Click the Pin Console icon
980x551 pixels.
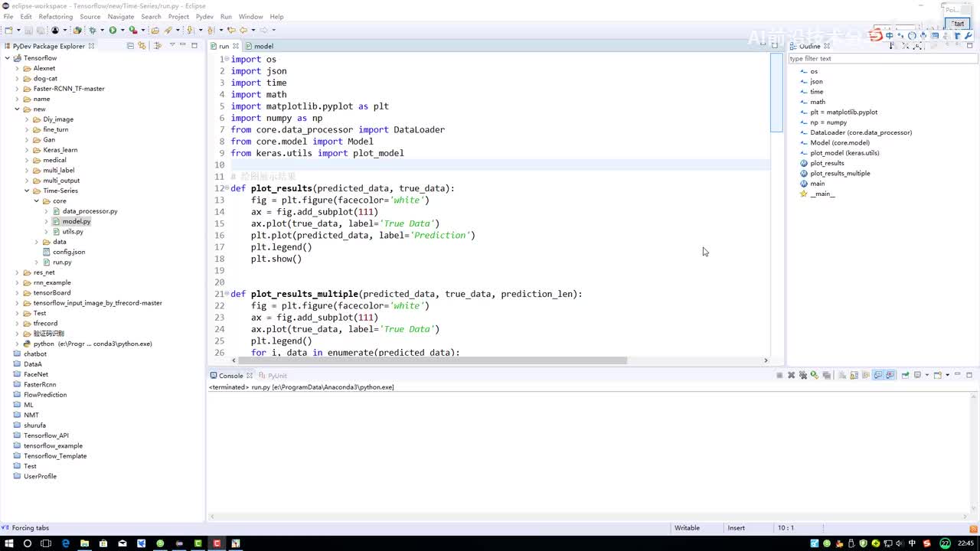point(905,375)
